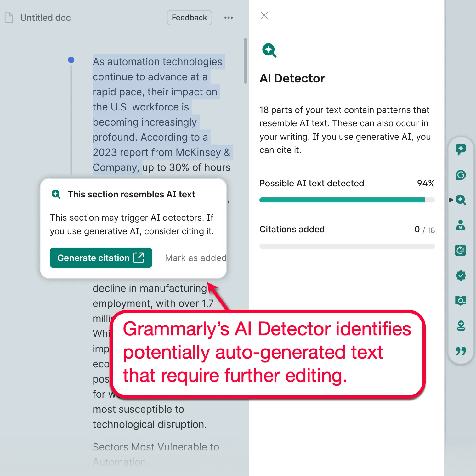Rename the Untitled doc title
The height and width of the screenshot is (476, 476).
tap(45, 18)
